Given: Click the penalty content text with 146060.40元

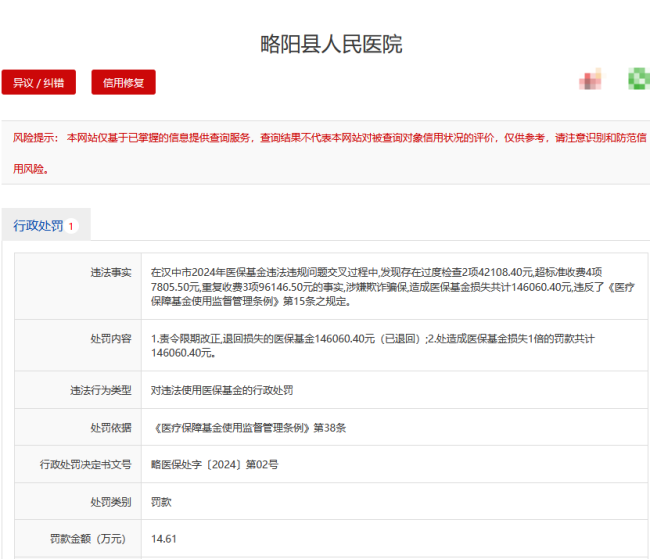Looking at the screenshot, I should pos(372,345).
